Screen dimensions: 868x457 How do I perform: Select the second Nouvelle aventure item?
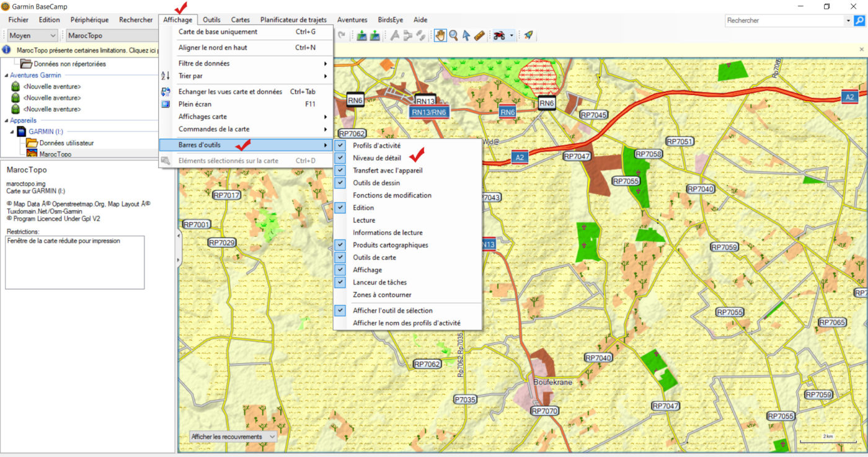tap(52, 97)
